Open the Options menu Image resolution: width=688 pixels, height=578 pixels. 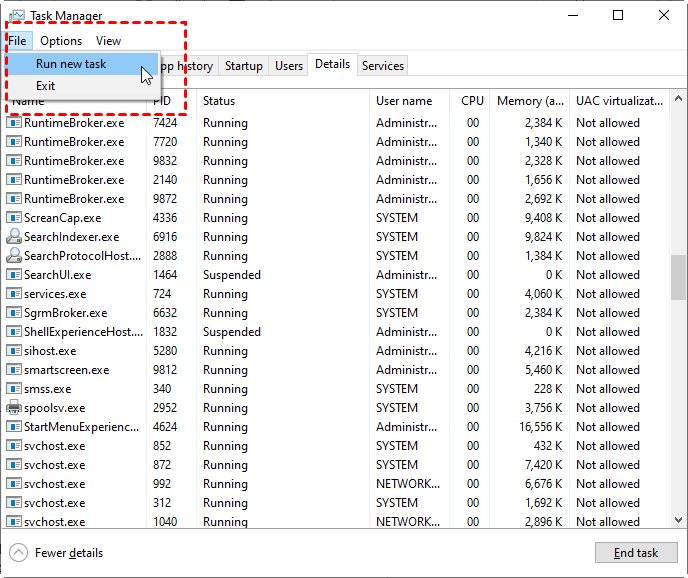tap(61, 41)
